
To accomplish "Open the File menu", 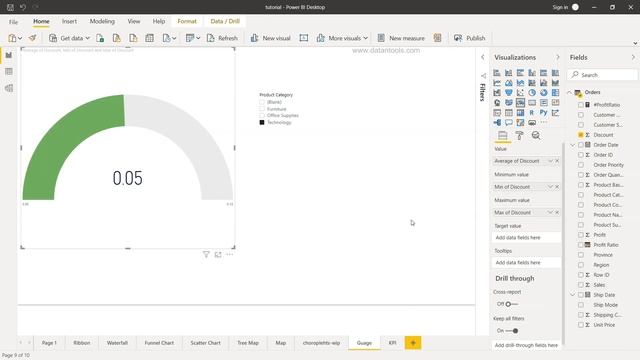I will [x=13, y=22].
